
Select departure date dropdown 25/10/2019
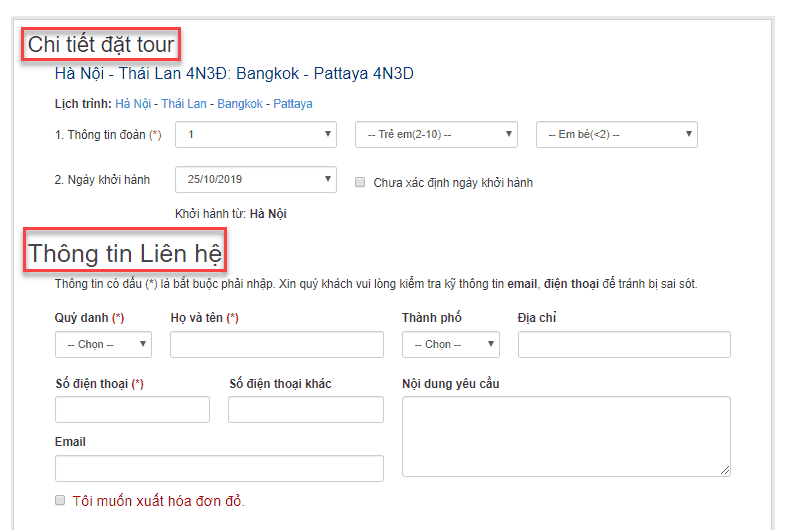click(x=256, y=180)
